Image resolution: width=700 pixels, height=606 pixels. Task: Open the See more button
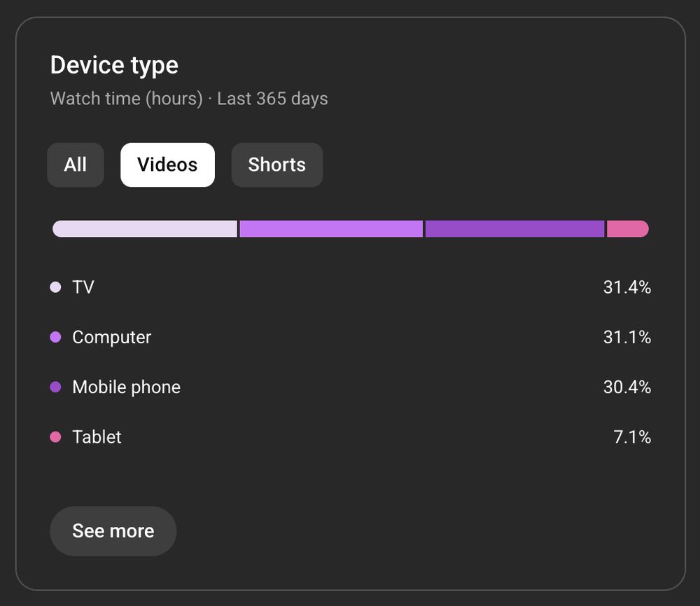click(113, 531)
